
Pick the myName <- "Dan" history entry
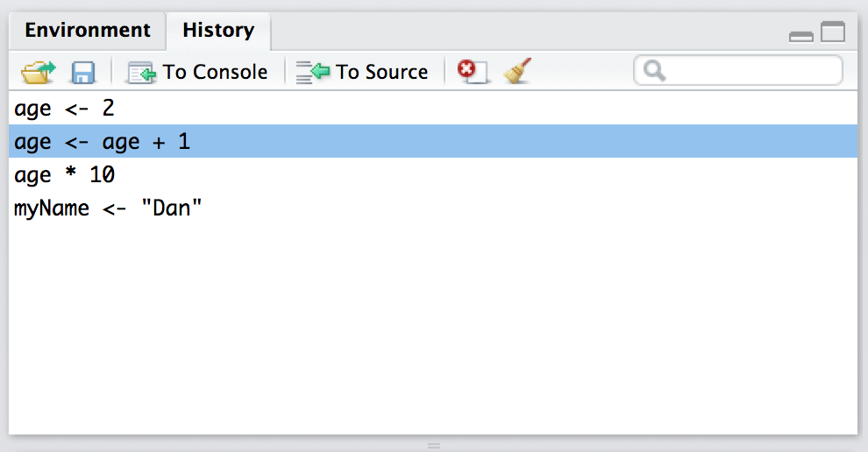pos(109,209)
